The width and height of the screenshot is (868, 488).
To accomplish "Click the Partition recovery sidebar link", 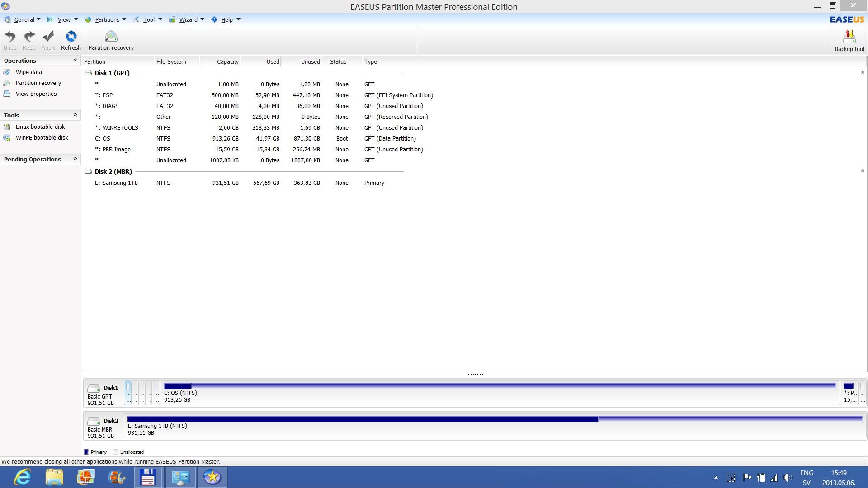I will [38, 83].
